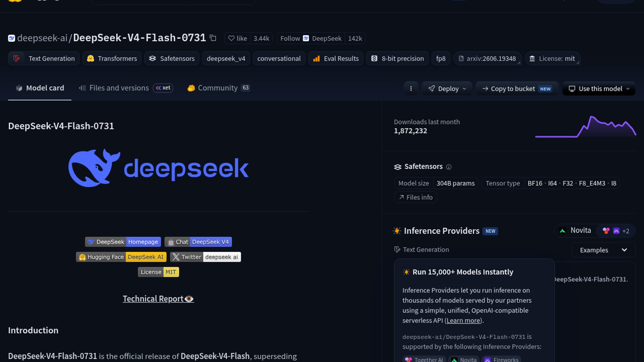Click the Deploy rocket icon
Image resolution: width=644 pixels, height=362 pixels.
432,88
